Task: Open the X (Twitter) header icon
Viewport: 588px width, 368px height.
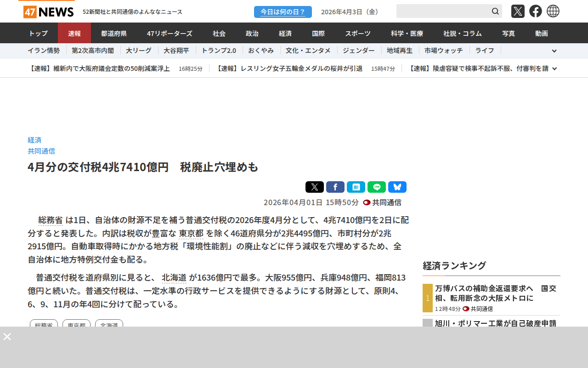Action: coord(518,11)
